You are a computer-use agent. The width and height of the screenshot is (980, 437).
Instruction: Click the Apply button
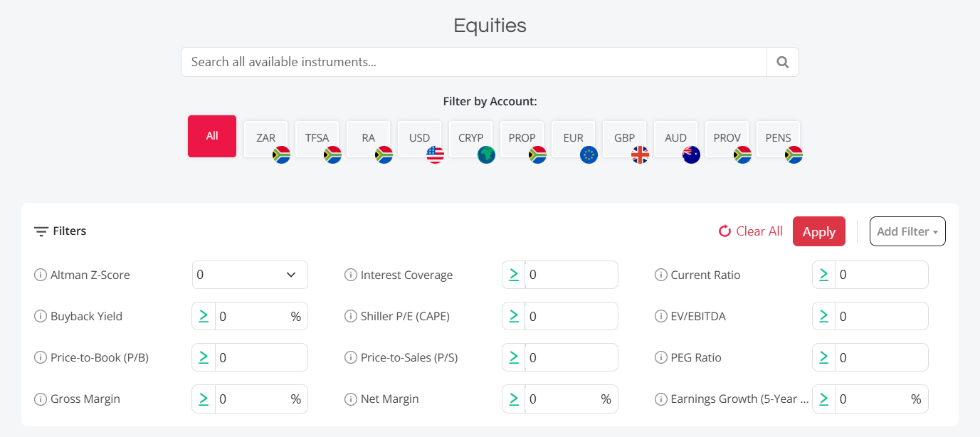[x=818, y=231]
